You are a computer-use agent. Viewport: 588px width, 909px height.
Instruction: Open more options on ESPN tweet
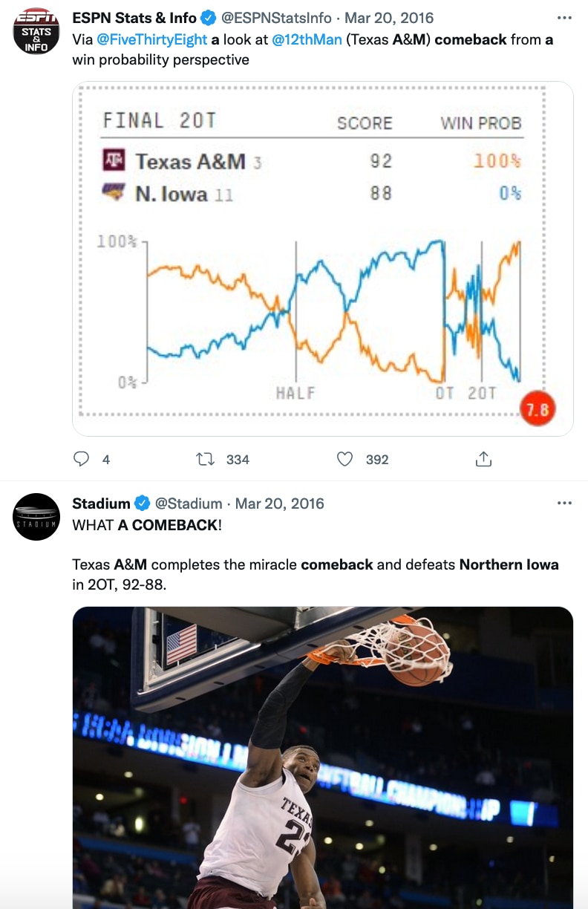coord(564,18)
